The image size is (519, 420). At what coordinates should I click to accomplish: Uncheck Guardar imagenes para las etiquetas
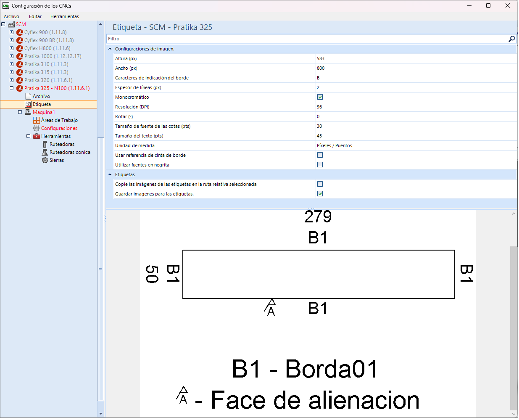[320, 194]
